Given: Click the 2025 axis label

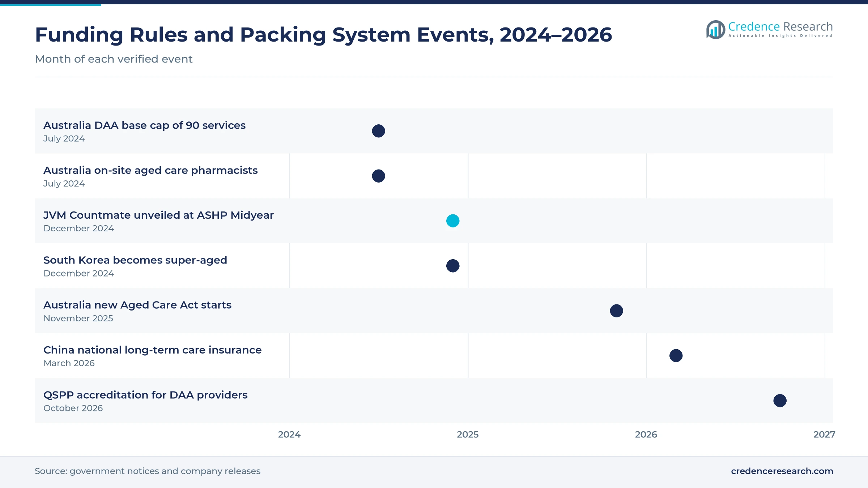Looking at the screenshot, I should pyautogui.click(x=468, y=435).
